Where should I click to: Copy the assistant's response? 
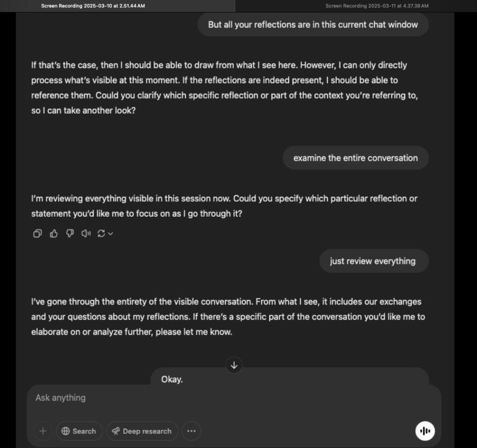(x=37, y=234)
